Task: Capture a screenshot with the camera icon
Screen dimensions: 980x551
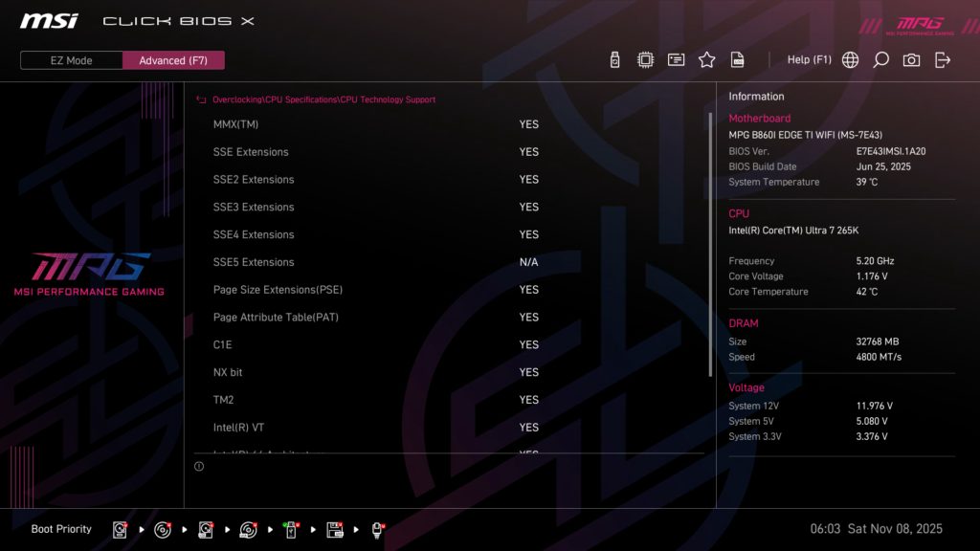Action: tap(910, 58)
